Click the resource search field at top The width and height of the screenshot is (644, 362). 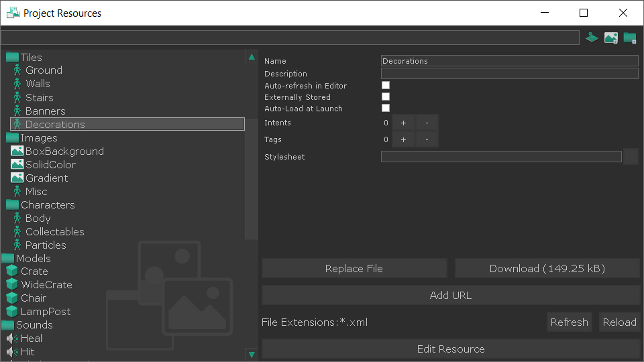(290, 38)
